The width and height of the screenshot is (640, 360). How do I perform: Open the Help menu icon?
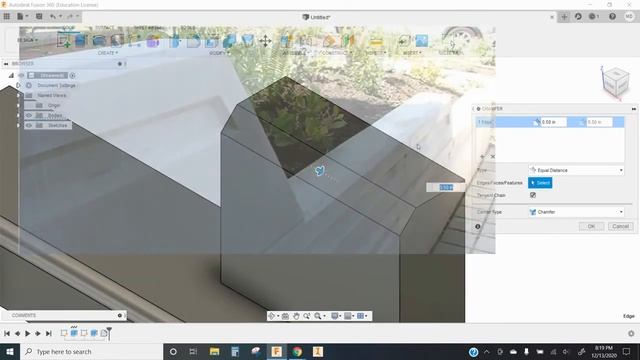click(612, 17)
